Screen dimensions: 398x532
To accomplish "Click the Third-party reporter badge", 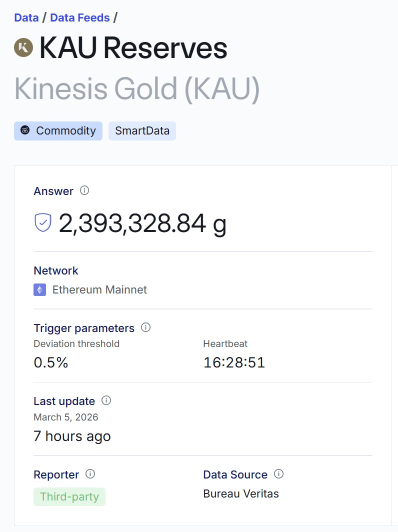I will pyautogui.click(x=69, y=497).
